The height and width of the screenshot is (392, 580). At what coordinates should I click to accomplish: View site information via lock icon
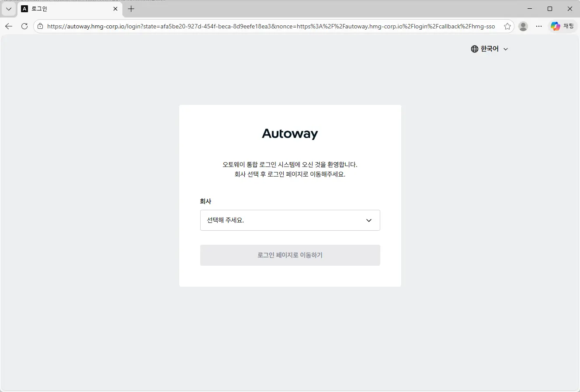[40, 26]
